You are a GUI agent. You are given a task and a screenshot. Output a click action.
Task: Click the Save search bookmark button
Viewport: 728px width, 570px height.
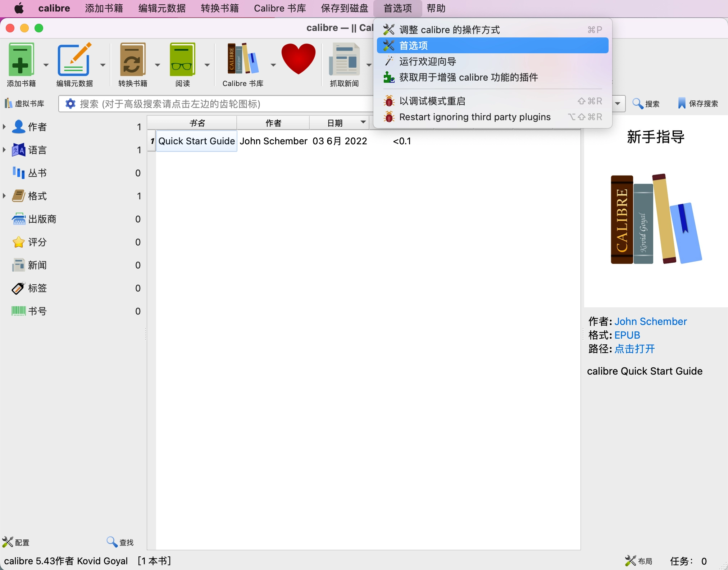[x=698, y=104]
